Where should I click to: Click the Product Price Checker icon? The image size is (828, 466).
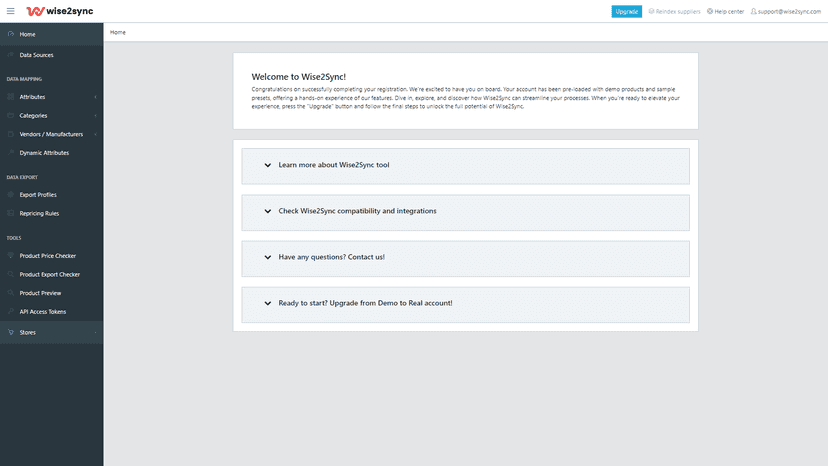tap(11, 255)
